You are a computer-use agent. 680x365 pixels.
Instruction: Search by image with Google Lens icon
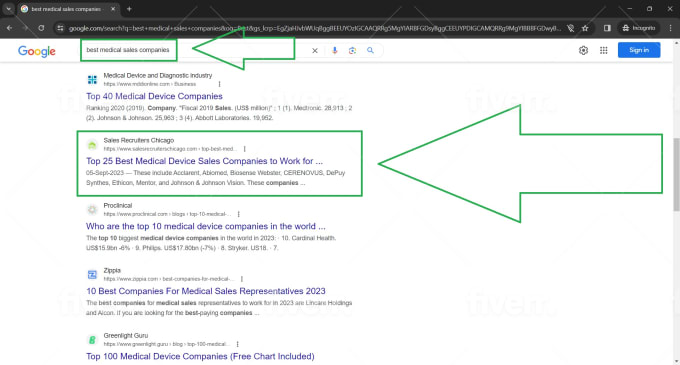click(x=352, y=51)
